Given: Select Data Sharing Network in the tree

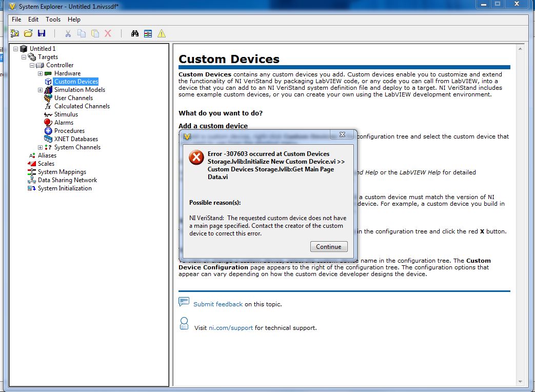Looking at the screenshot, I should (x=68, y=180).
